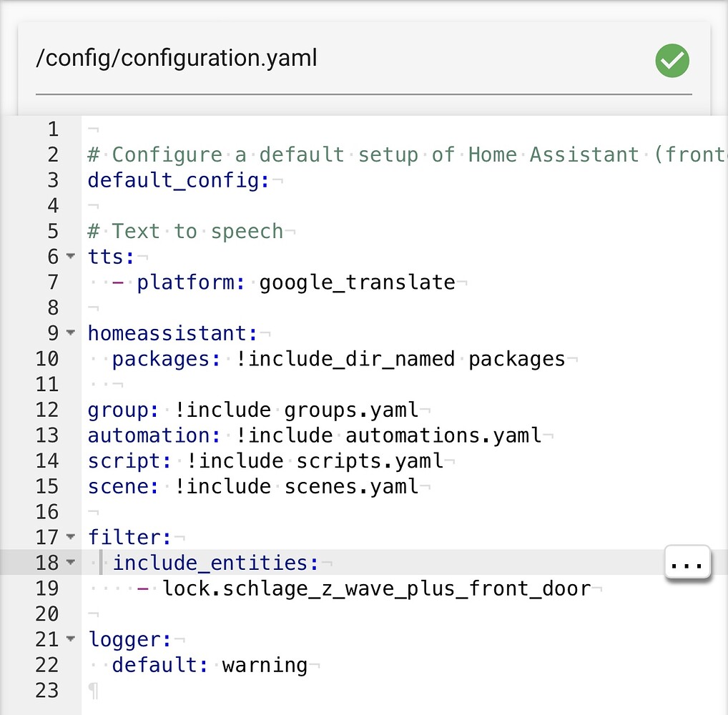
Task: Click line number 1 in the gutter
Action: [53, 129]
